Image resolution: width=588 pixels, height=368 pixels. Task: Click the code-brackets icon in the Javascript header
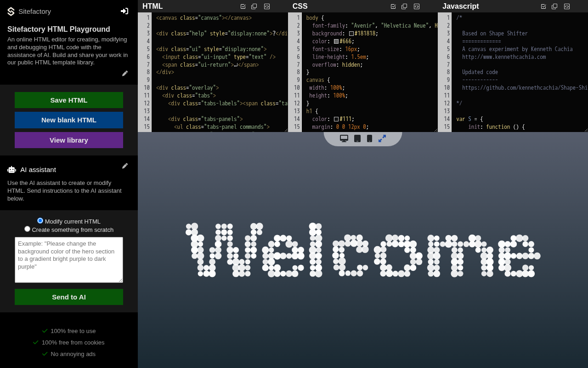(567, 6)
